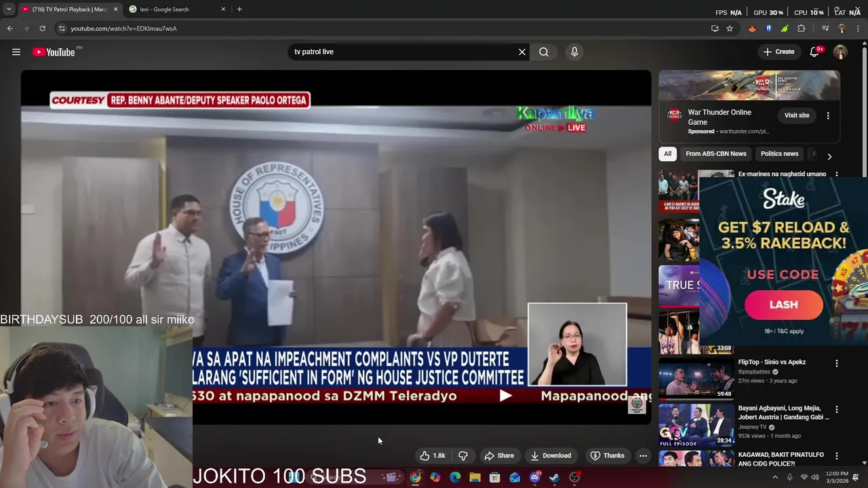
Task: Open the blue shield extension
Action: (768, 28)
